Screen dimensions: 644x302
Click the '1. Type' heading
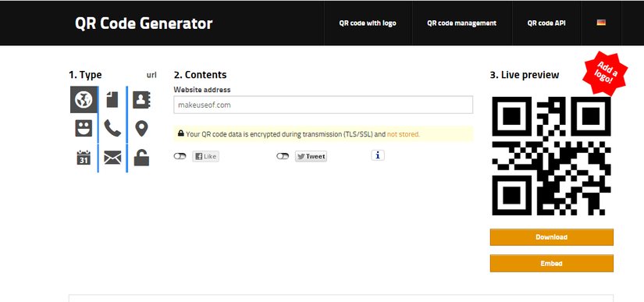coord(85,75)
